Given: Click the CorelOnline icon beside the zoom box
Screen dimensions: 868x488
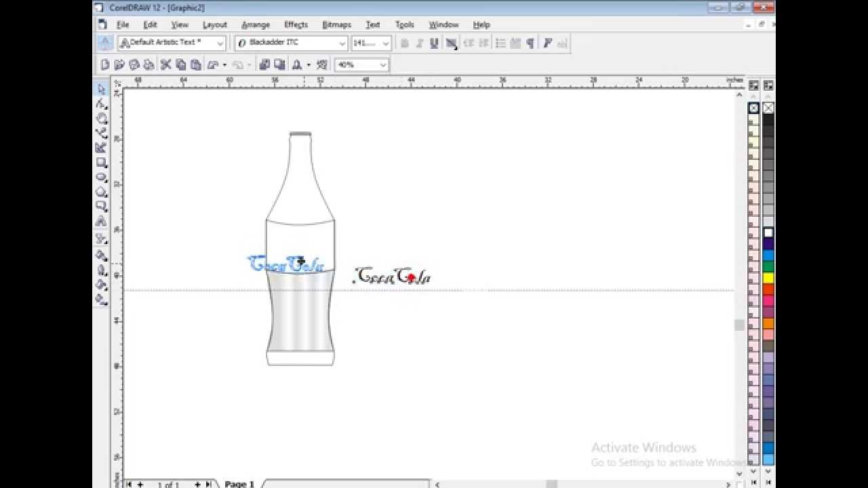Looking at the screenshot, I should [322, 65].
